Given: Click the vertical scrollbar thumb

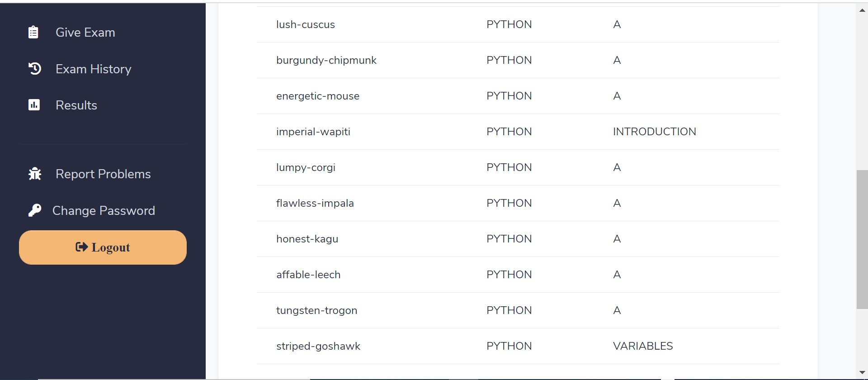Looking at the screenshot, I should coord(862,239).
